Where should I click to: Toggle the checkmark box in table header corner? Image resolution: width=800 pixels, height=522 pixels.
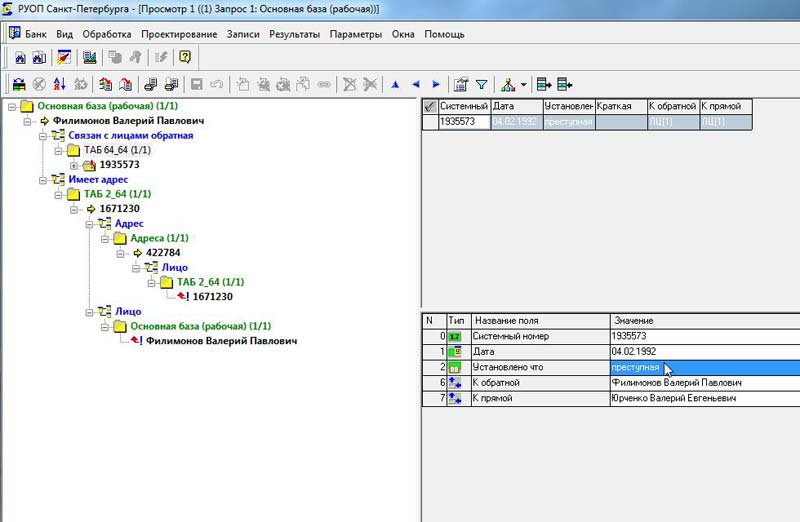429,106
